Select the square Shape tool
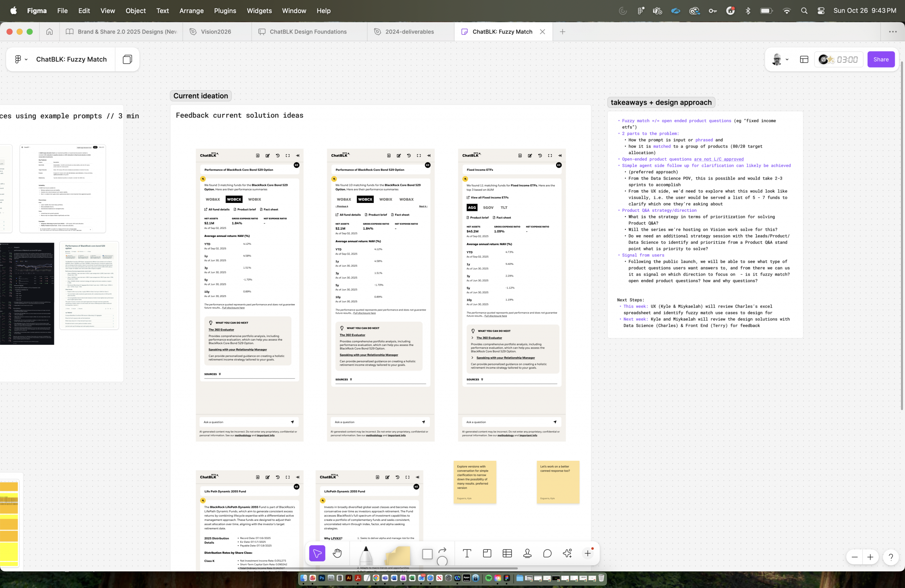The width and height of the screenshot is (905, 588). point(427,554)
